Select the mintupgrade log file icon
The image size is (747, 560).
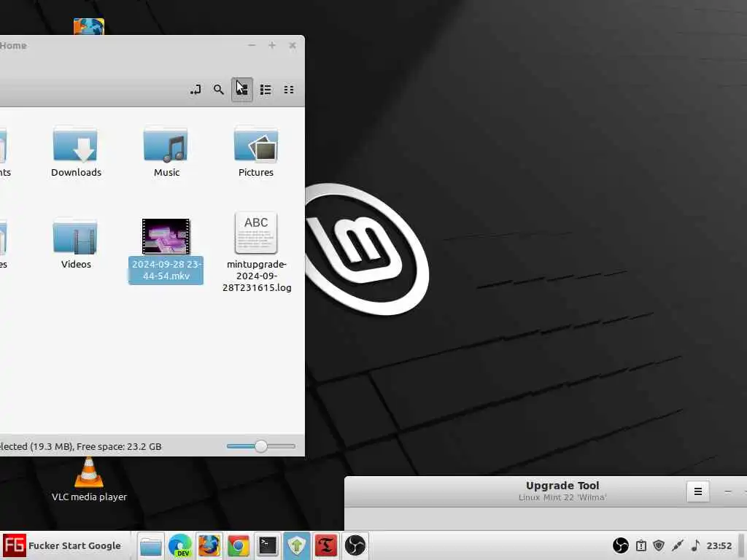[256, 233]
